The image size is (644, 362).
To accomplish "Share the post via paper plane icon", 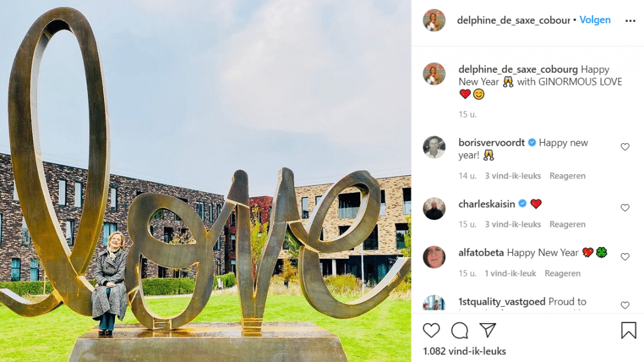I will pyautogui.click(x=487, y=331).
